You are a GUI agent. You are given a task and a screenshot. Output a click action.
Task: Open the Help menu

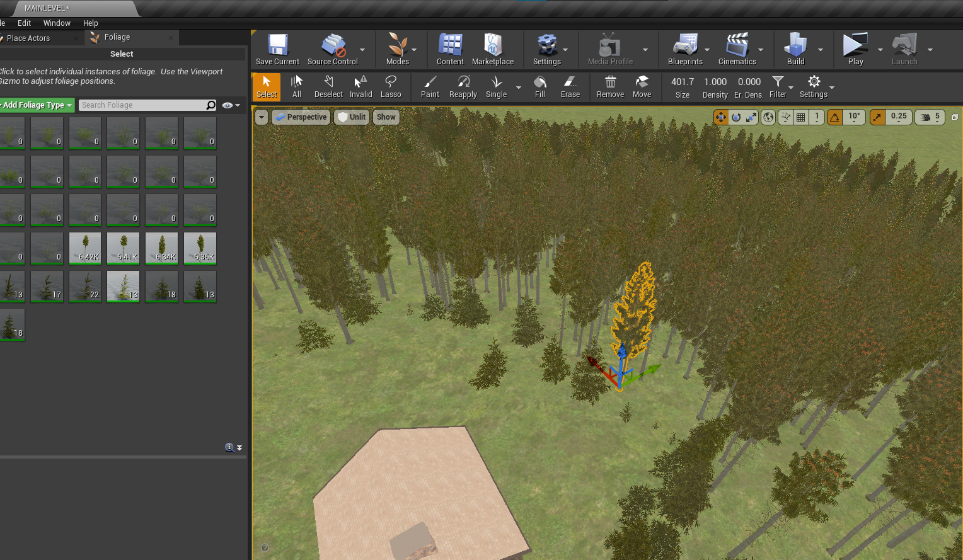pyautogui.click(x=91, y=23)
